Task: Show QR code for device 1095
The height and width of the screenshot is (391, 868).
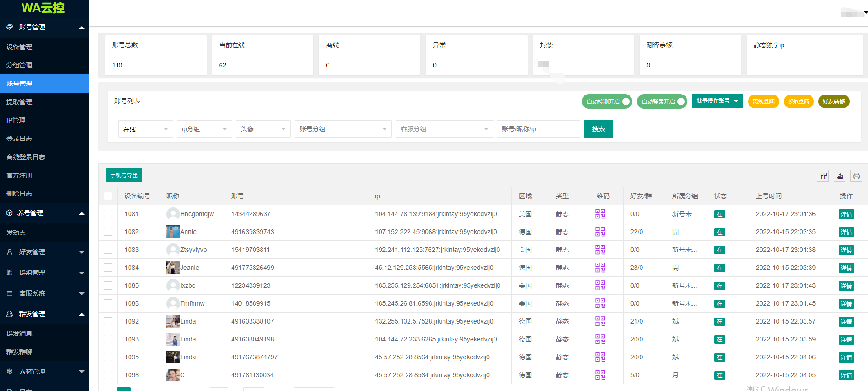Action: tap(600, 357)
